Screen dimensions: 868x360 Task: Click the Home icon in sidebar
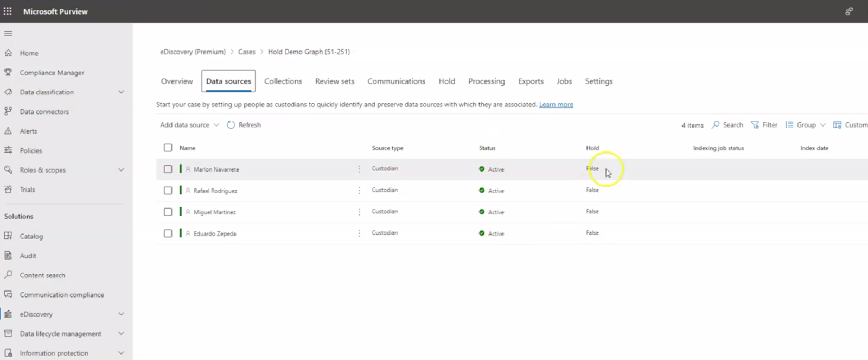tap(8, 53)
